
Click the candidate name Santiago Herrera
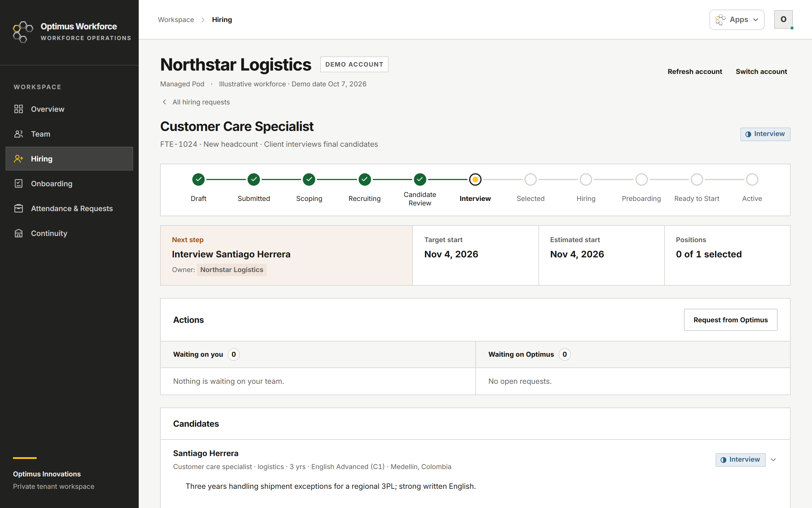click(x=206, y=453)
